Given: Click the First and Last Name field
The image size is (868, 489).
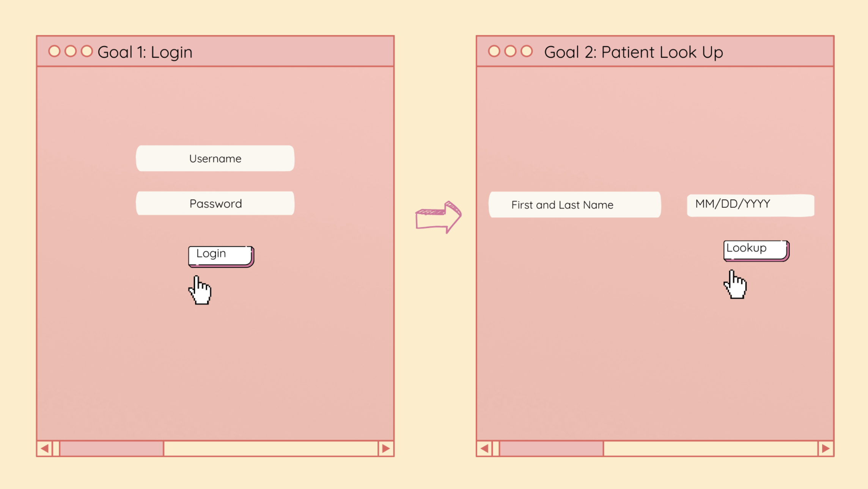Looking at the screenshot, I should (x=574, y=205).
